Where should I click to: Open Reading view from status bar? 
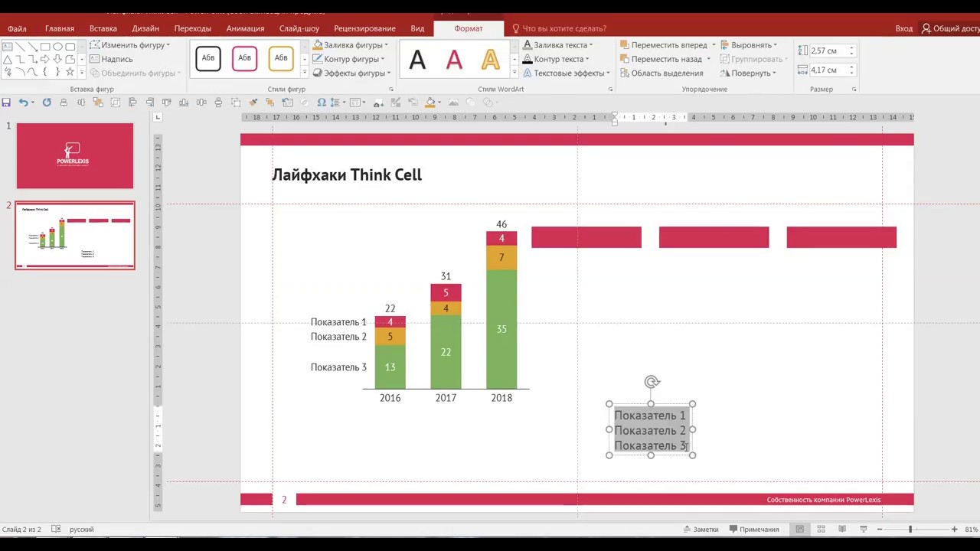pos(842,530)
